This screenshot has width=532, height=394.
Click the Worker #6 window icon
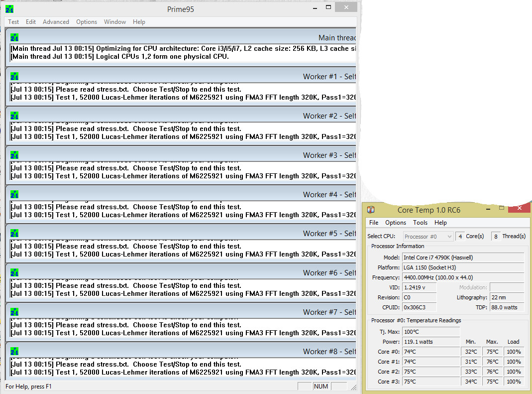pyautogui.click(x=14, y=273)
